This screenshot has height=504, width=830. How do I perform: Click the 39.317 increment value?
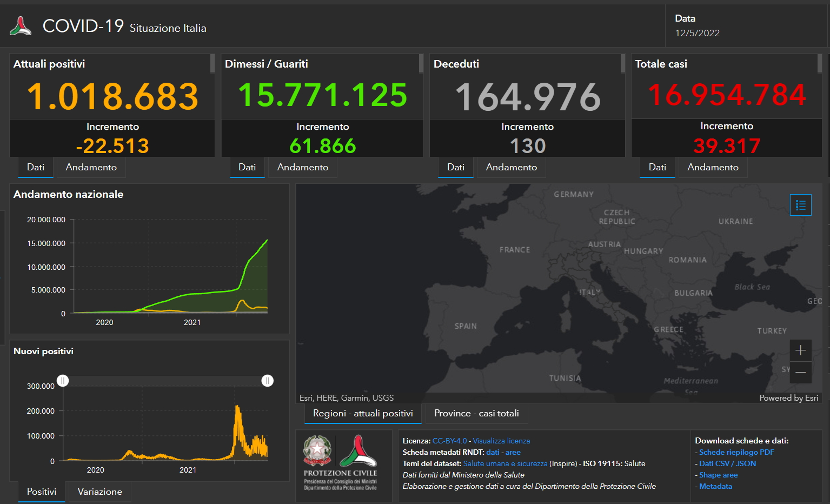pos(727,145)
